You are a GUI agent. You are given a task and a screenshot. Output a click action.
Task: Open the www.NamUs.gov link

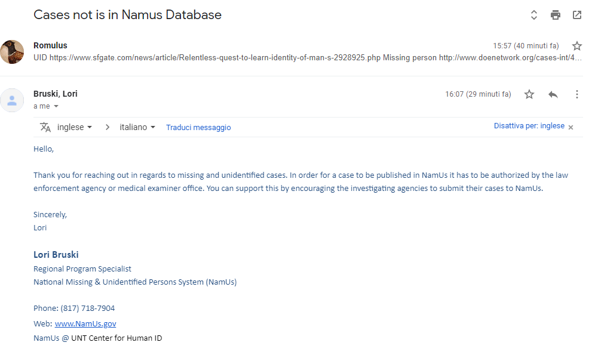(x=85, y=323)
